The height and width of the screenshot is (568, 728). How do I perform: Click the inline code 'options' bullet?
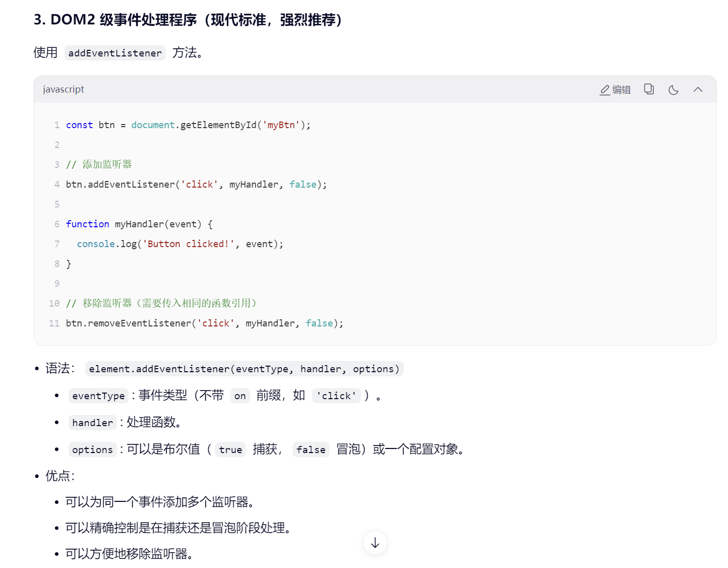(x=93, y=450)
